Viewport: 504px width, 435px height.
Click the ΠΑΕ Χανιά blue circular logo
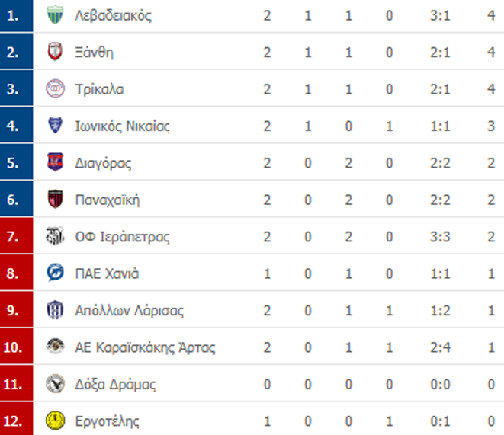click(55, 273)
